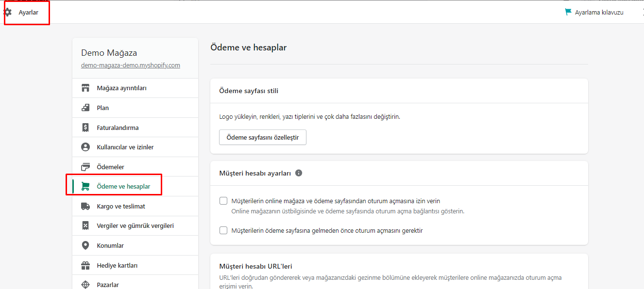Click the Ödeme ve hesaplar cart icon
Image resolution: width=644 pixels, height=289 pixels.
click(85, 186)
